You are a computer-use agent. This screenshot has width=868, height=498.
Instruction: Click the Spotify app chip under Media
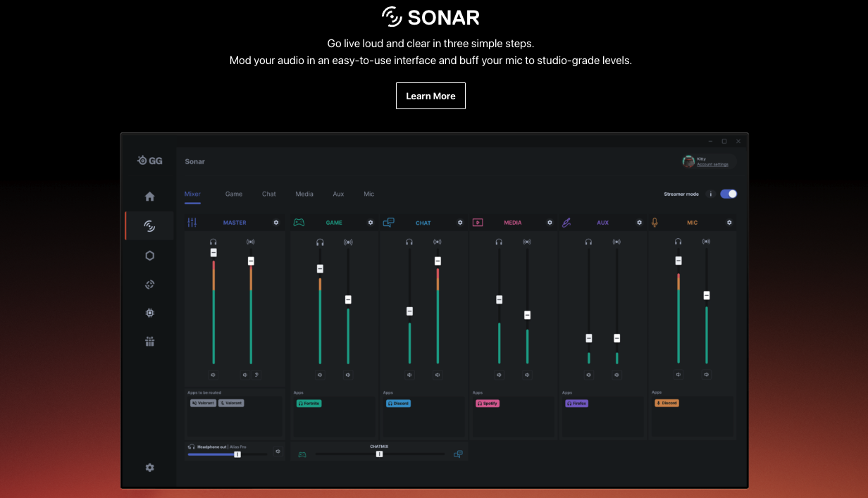[x=488, y=404]
